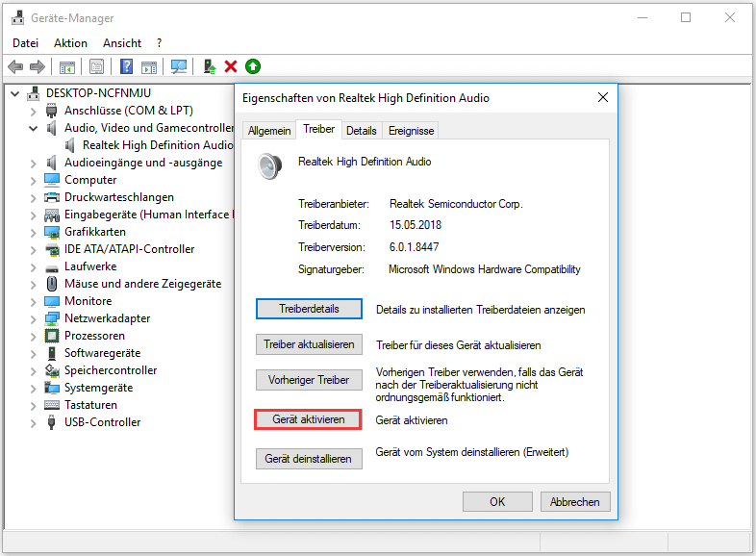756x556 pixels.
Task: Expand the Computer node
Action: (33, 181)
